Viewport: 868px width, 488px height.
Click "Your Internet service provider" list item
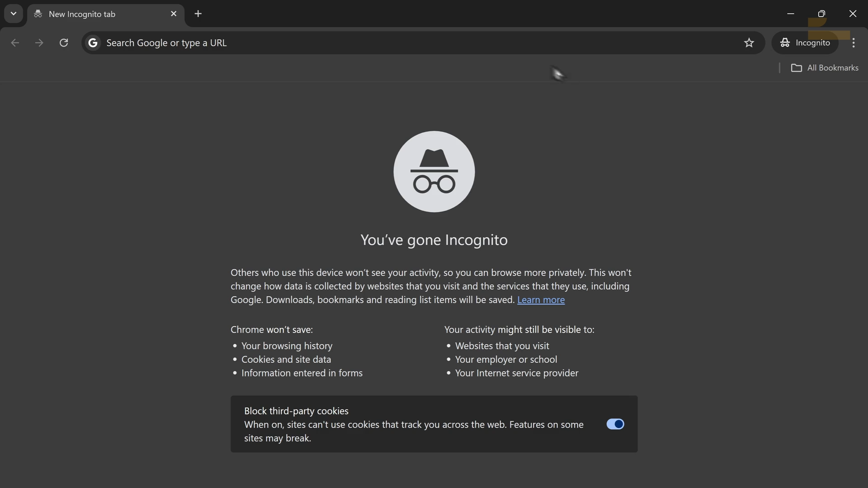click(x=517, y=373)
